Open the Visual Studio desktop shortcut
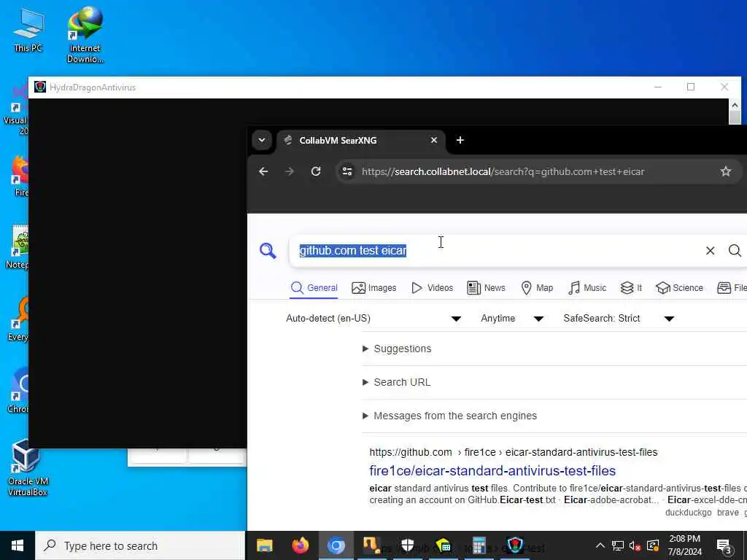747x560 pixels. [17, 109]
